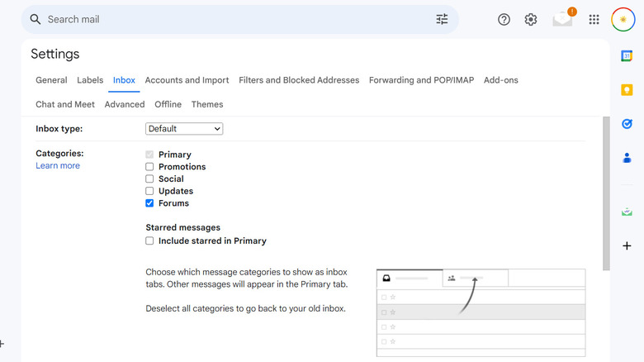
Task: Uncheck the Forums category
Action: click(x=149, y=203)
